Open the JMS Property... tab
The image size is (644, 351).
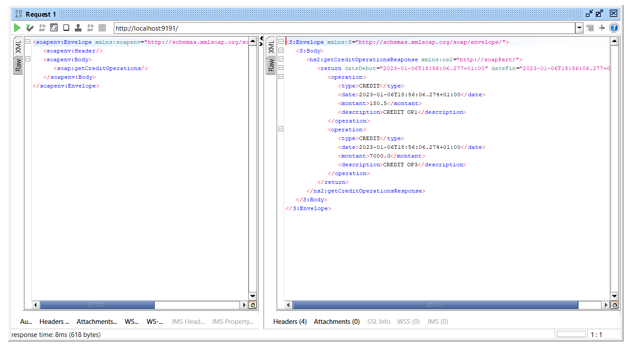coord(232,322)
